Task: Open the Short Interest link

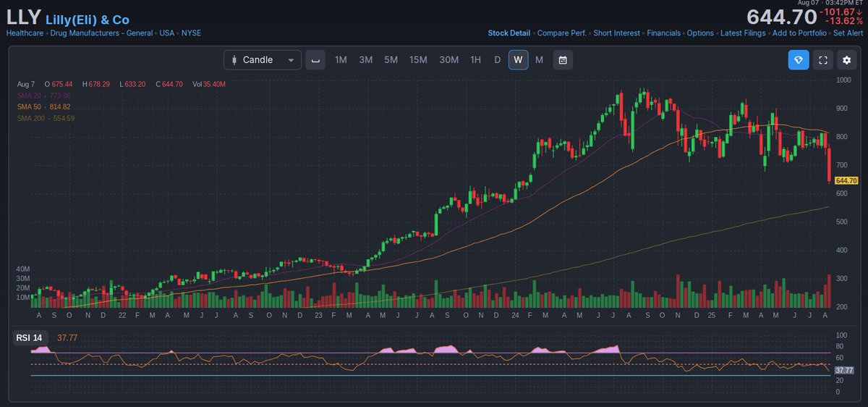Action: pyautogui.click(x=617, y=33)
